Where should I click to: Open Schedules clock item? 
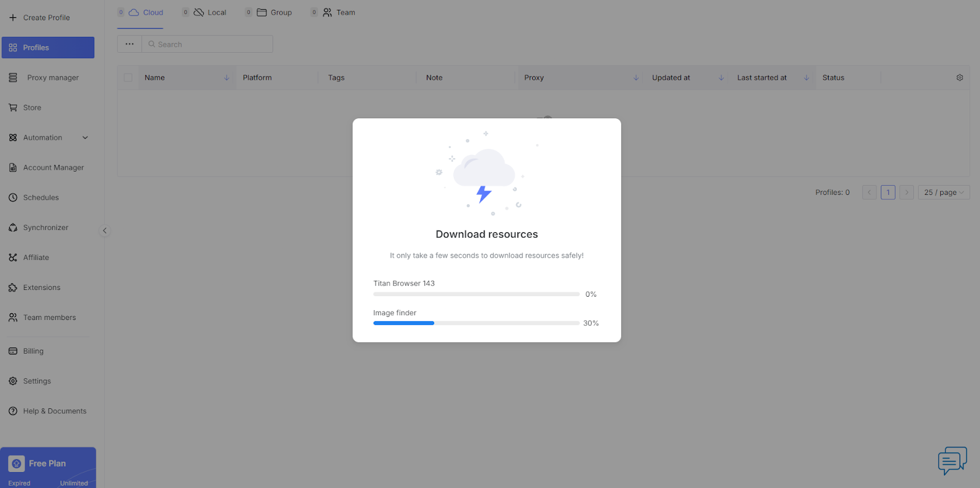click(40, 197)
